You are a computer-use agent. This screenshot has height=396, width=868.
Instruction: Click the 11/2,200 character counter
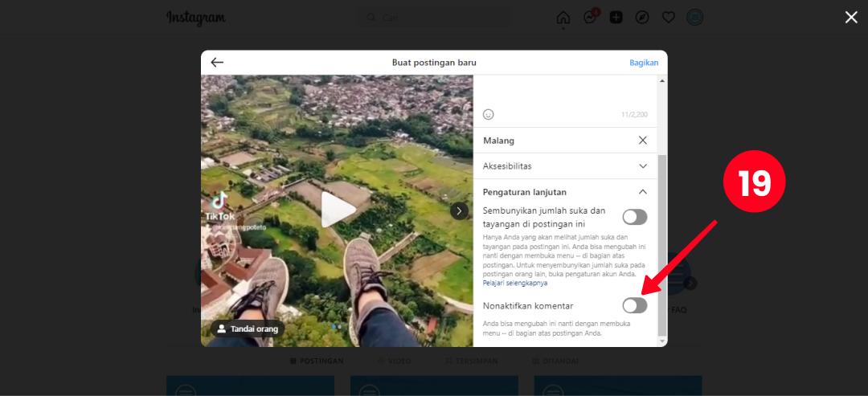(x=634, y=115)
